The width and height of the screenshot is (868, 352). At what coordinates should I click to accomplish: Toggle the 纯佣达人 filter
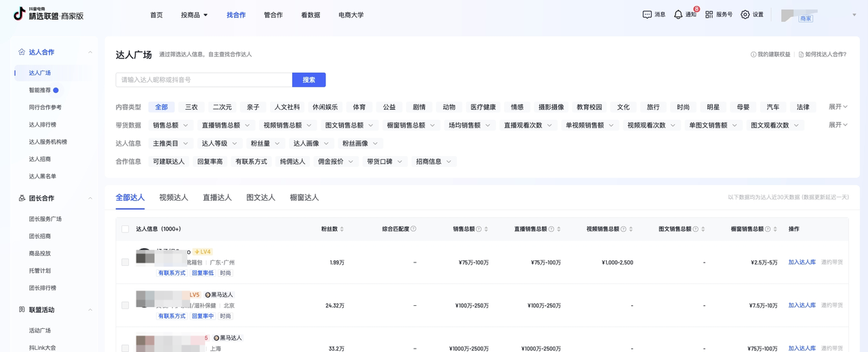(x=292, y=161)
